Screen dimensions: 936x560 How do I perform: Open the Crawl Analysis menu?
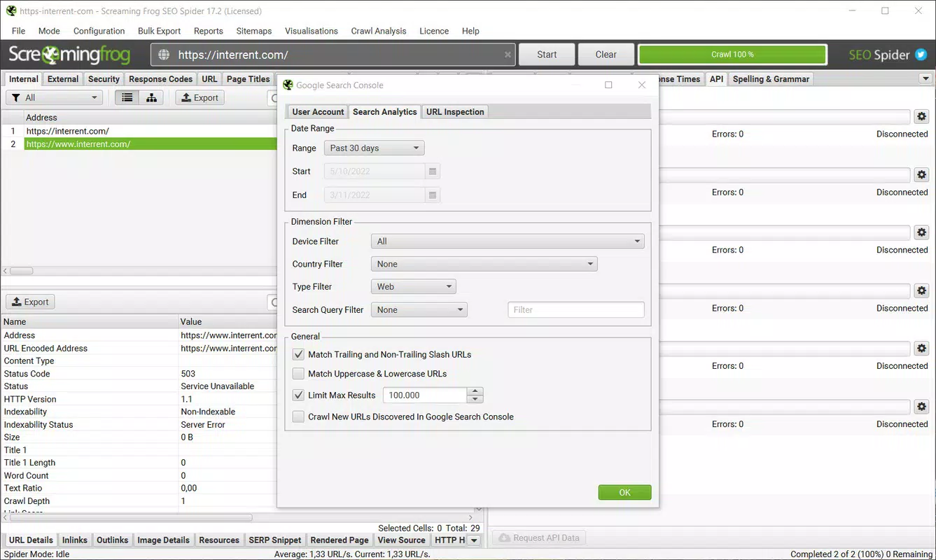coord(379,31)
